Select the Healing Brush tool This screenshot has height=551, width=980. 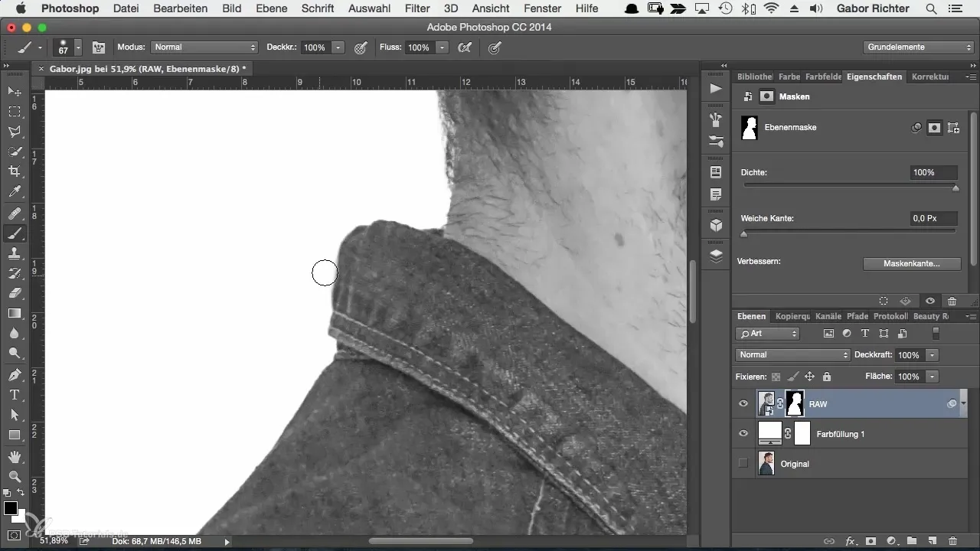[14, 214]
